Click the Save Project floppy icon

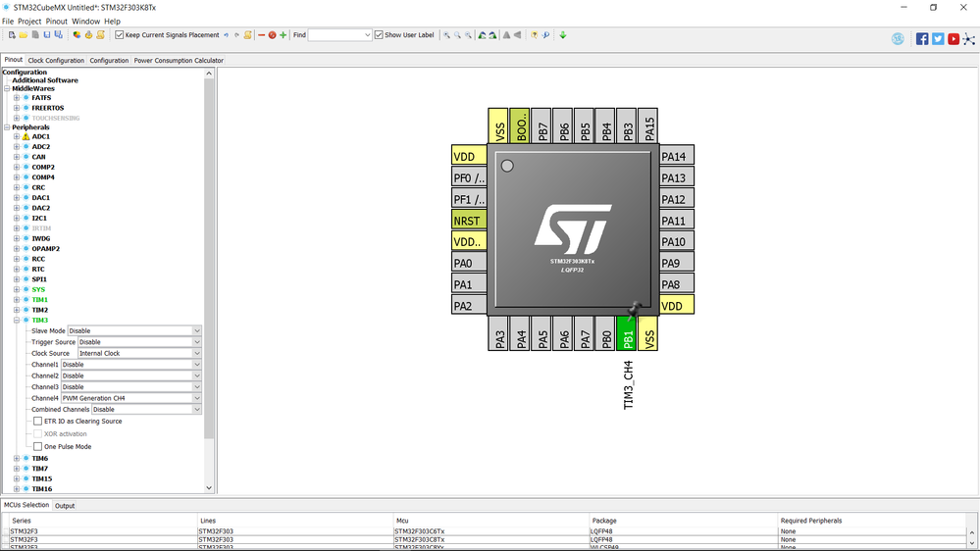(x=47, y=35)
